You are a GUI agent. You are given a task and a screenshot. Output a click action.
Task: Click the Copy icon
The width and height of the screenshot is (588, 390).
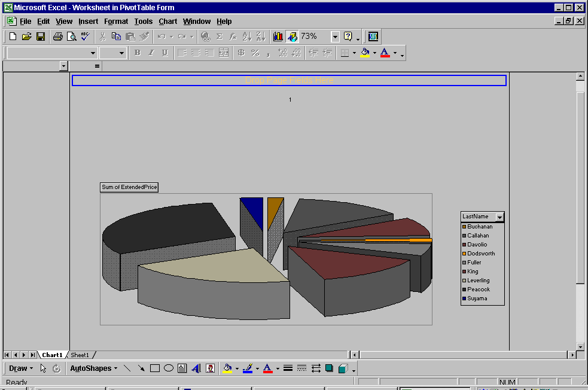pyautogui.click(x=116, y=36)
